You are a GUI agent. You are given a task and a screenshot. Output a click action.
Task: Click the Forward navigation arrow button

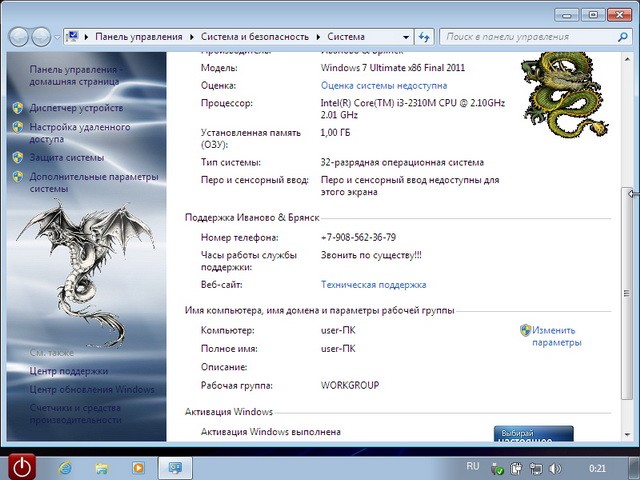coord(41,37)
